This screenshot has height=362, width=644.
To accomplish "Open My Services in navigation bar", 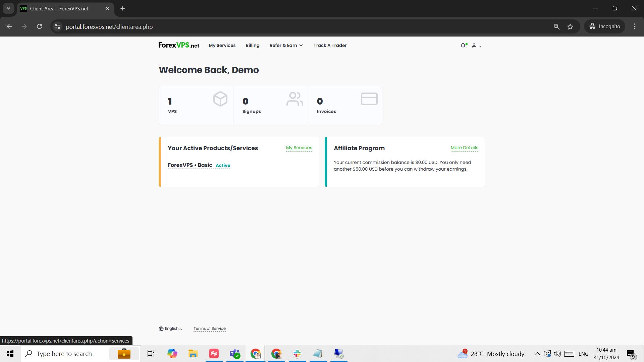I will [222, 46].
